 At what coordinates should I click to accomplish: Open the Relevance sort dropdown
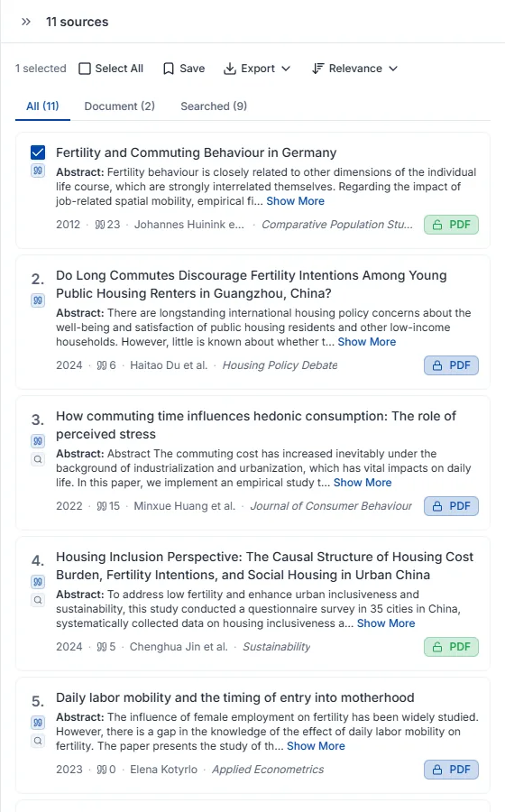(x=355, y=69)
